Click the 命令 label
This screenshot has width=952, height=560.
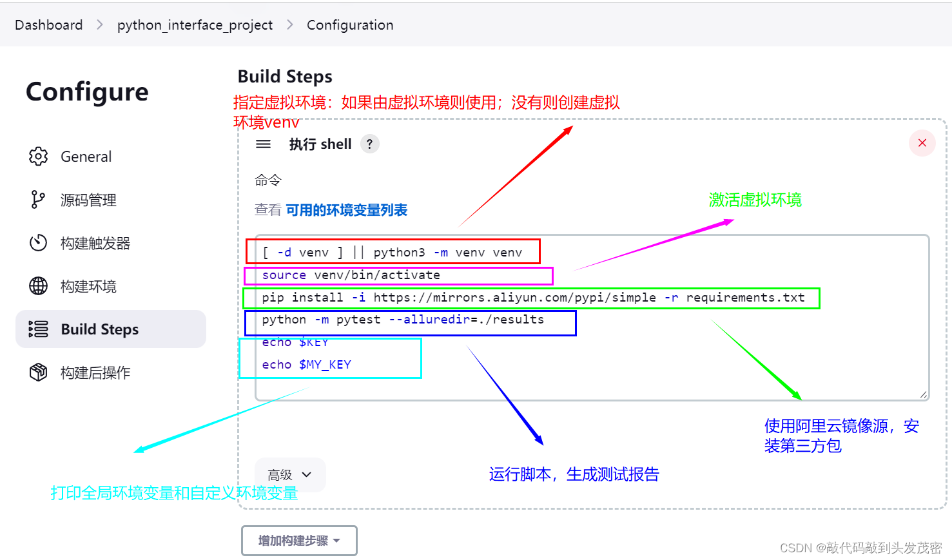point(268,180)
